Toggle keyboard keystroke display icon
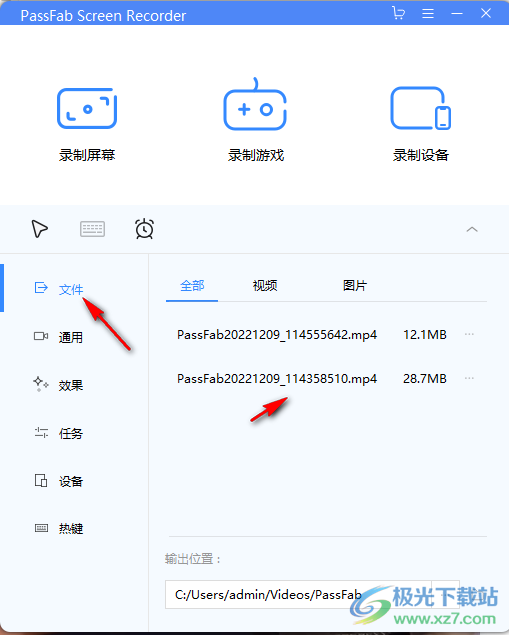Image resolution: width=509 pixels, height=635 pixels. coord(92,229)
